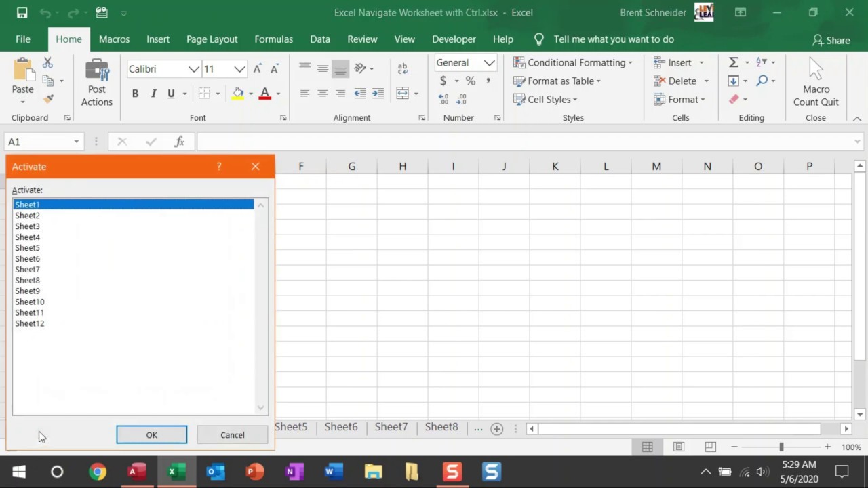Click Decrease Decimal icon
Screen dimensions: 868x488
click(x=462, y=99)
